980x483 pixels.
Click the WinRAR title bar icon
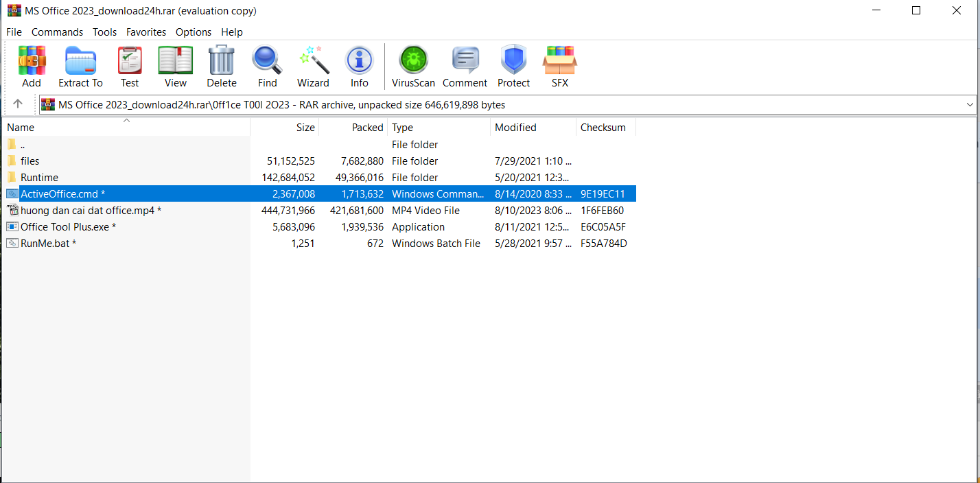click(14, 11)
